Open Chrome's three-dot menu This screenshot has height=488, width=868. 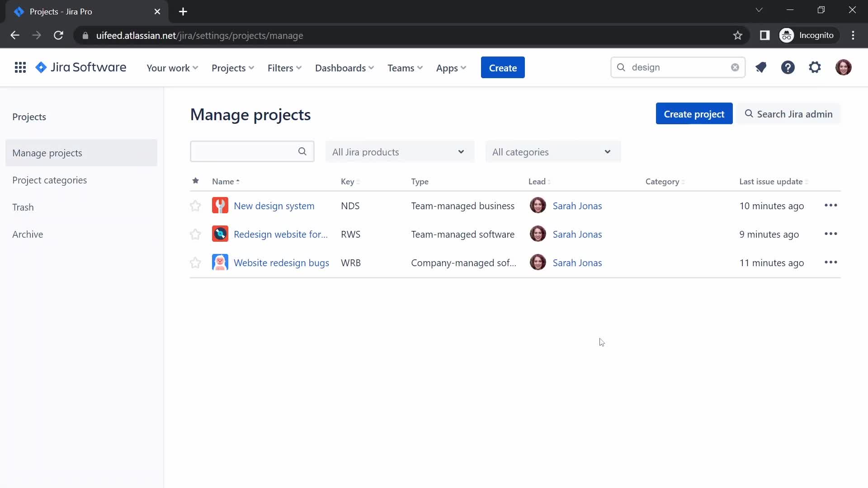pyautogui.click(x=853, y=35)
